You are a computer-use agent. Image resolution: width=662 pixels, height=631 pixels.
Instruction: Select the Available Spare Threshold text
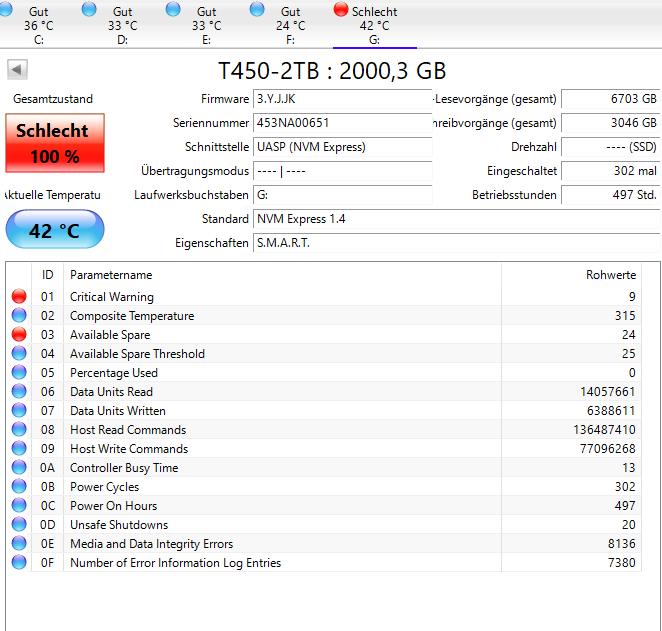click(x=137, y=354)
